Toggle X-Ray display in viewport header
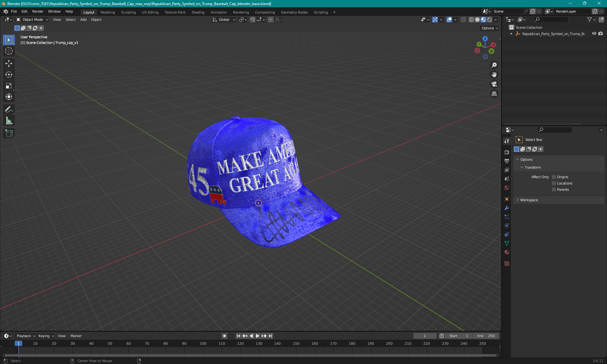 coord(463,20)
